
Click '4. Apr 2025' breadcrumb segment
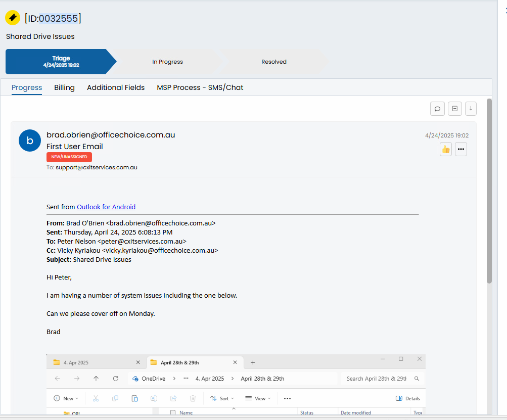coord(210,379)
